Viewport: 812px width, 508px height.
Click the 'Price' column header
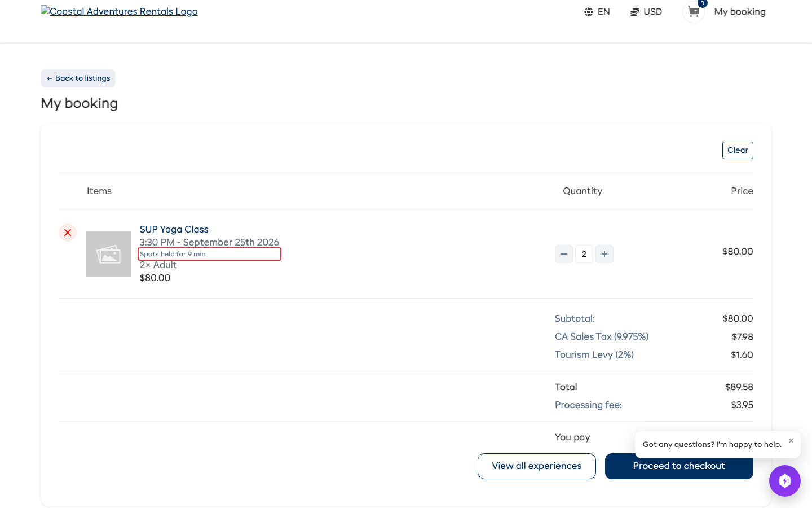(x=742, y=191)
